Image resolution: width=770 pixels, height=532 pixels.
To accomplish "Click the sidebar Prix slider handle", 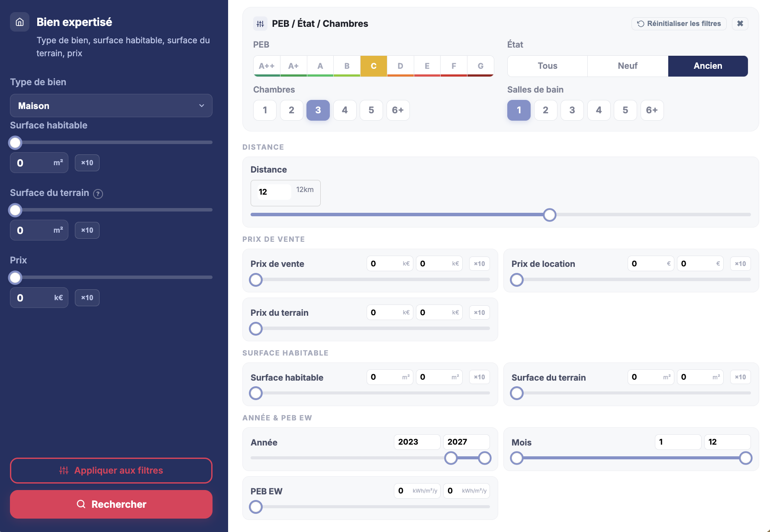I will [15, 278].
